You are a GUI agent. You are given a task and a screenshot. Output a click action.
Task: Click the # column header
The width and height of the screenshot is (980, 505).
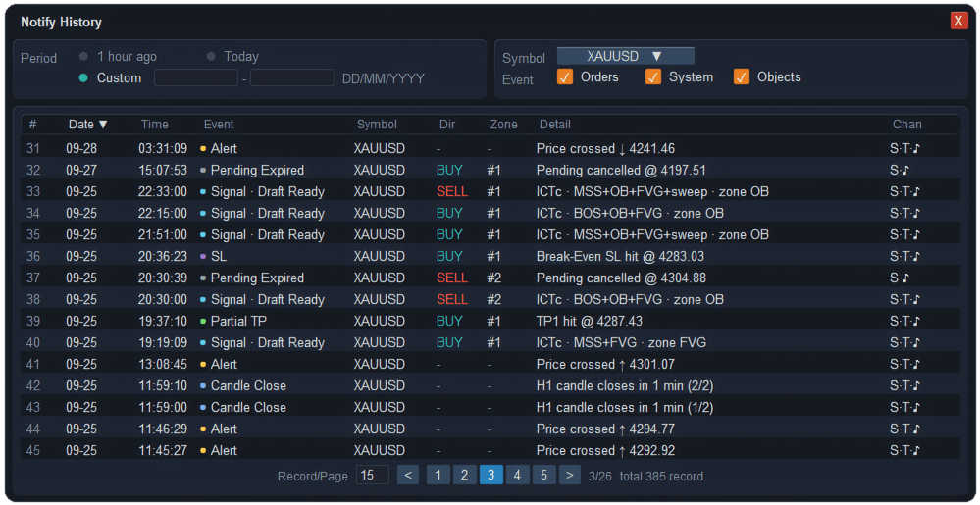(32, 125)
